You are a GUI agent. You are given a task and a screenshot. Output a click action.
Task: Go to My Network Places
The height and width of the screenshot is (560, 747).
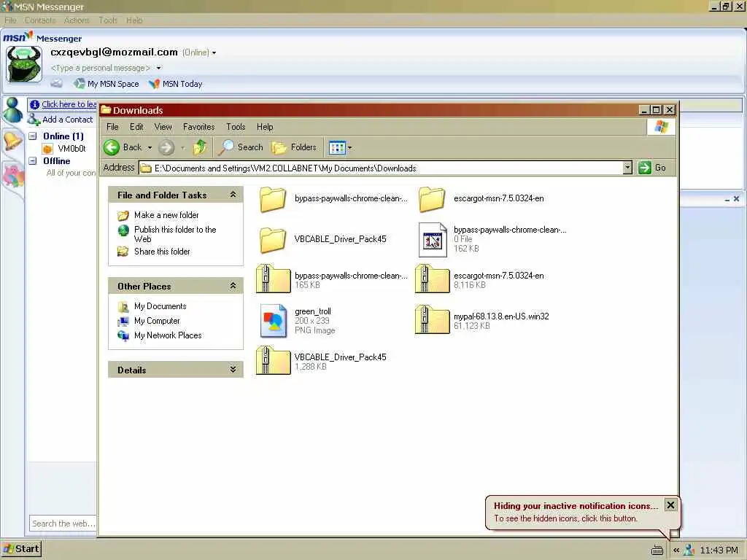(168, 335)
